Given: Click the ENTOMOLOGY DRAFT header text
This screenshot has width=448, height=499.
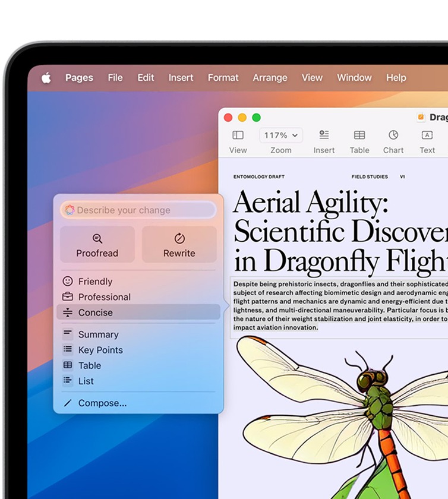Looking at the screenshot, I should pyautogui.click(x=259, y=176).
